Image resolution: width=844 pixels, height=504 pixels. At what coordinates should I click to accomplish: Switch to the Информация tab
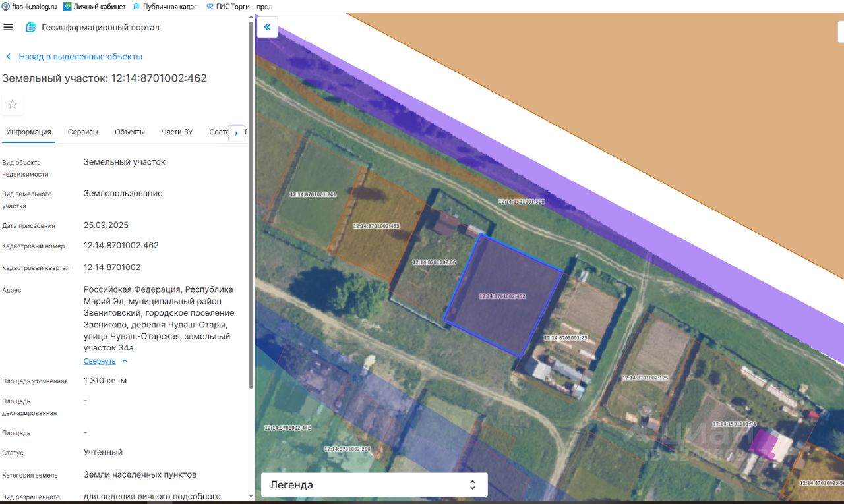click(x=28, y=132)
